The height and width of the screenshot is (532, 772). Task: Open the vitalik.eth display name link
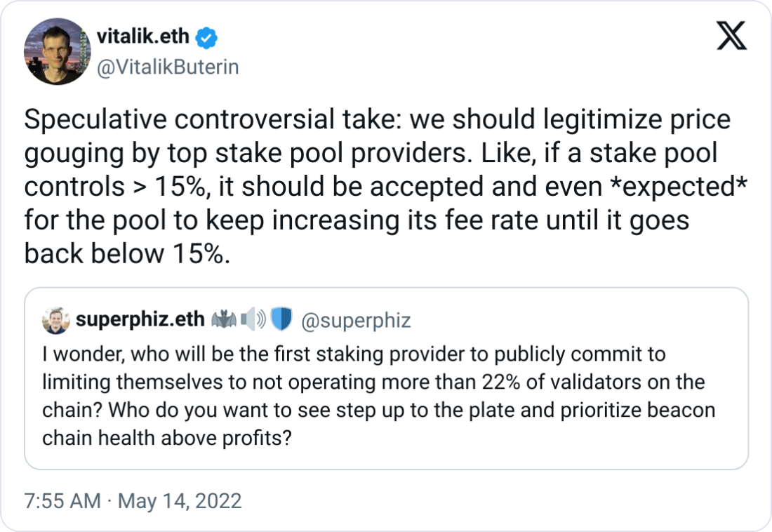click(x=142, y=36)
